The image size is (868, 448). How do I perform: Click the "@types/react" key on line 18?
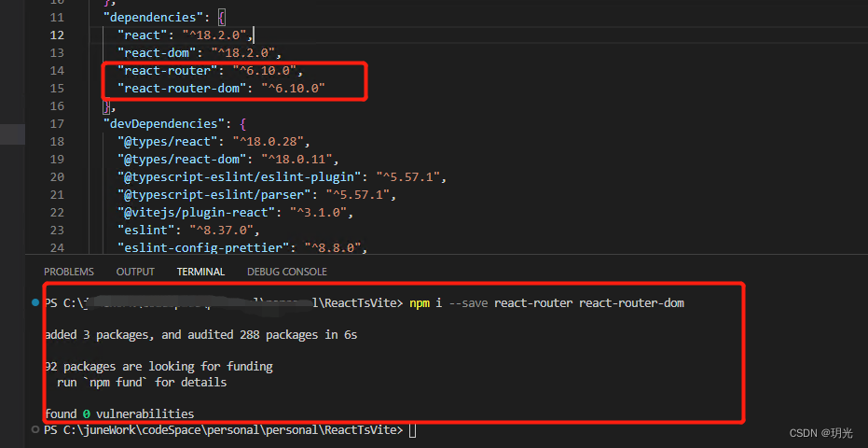168,141
